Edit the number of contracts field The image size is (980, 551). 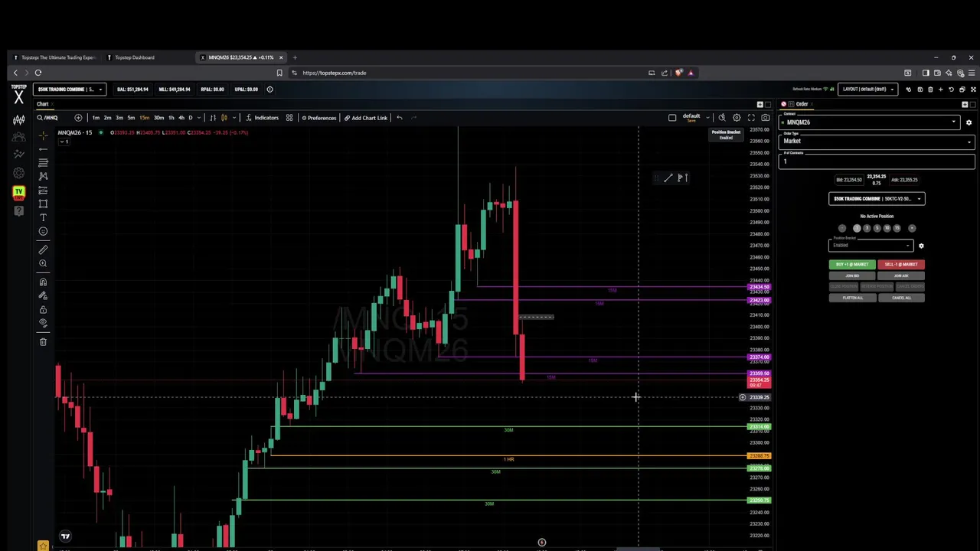(x=877, y=161)
